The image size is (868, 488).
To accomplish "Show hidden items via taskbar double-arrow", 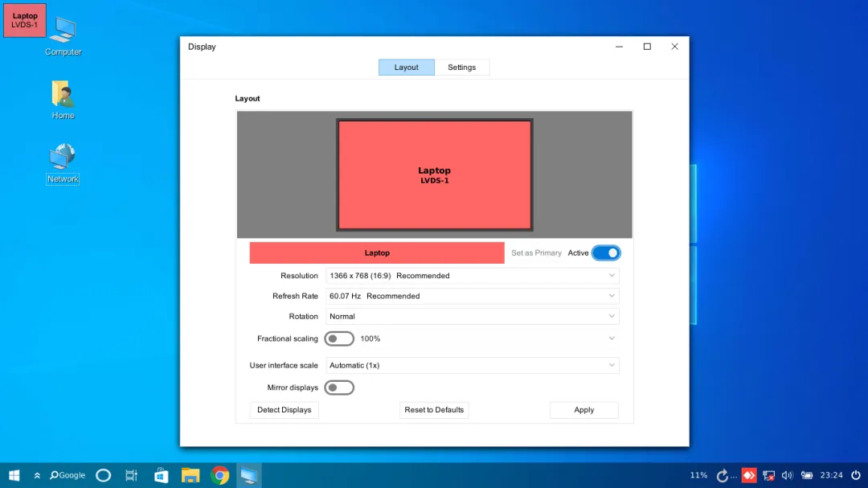I will pyautogui.click(x=37, y=475).
